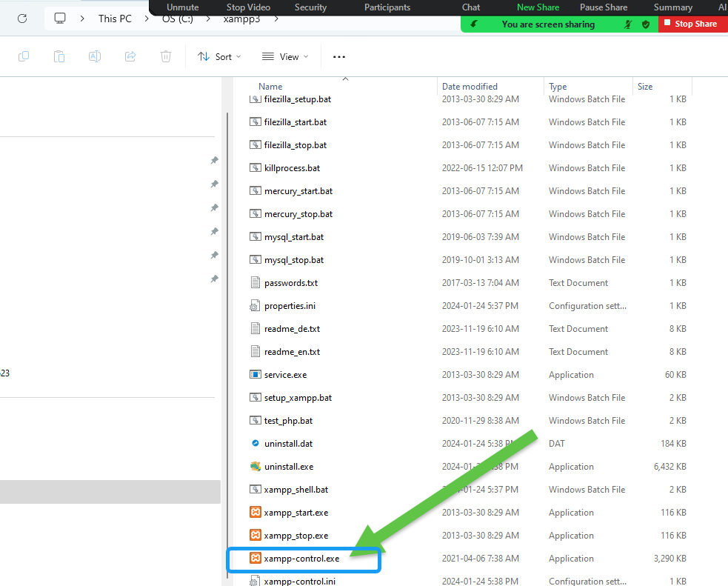This screenshot has height=586, width=728.
Task: Click the xampp_stop.exe orange icon
Action: click(x=255, y=535)
